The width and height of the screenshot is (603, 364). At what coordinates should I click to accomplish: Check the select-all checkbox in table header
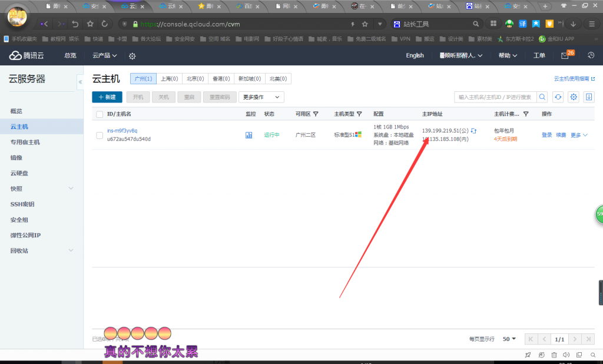[100, 114]
